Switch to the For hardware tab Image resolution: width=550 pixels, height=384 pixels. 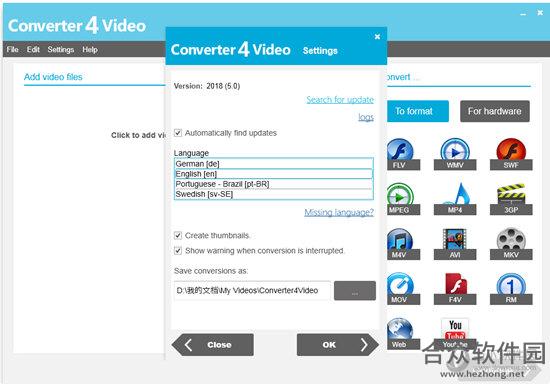[495, 111]
